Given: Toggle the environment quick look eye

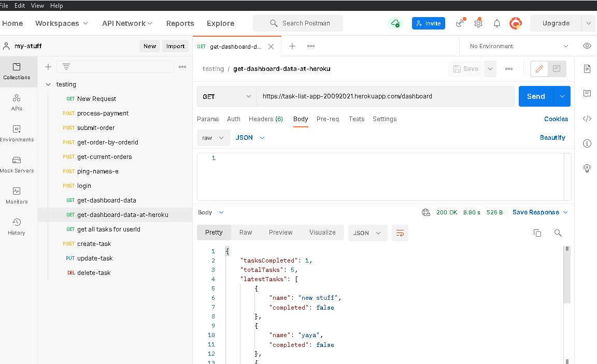Looking at the screenshot, I should click(587, 46).
